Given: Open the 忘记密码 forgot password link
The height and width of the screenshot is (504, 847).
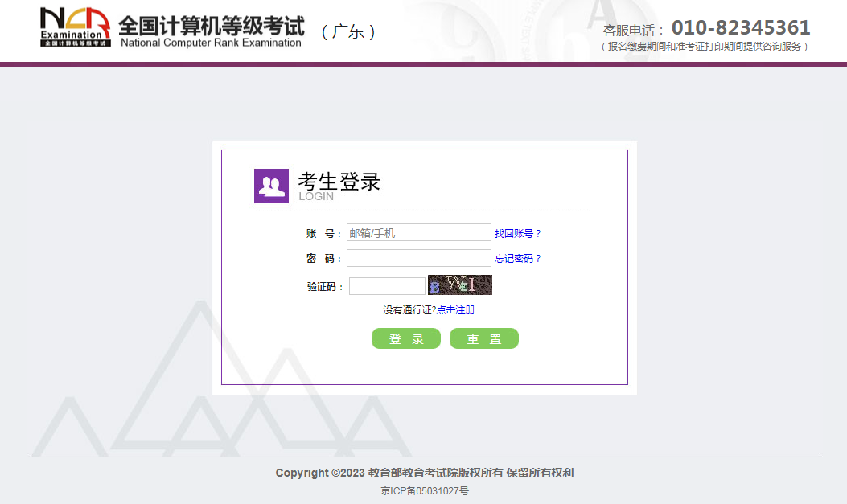Looking at the screenshot, I should tap(518, 259).
